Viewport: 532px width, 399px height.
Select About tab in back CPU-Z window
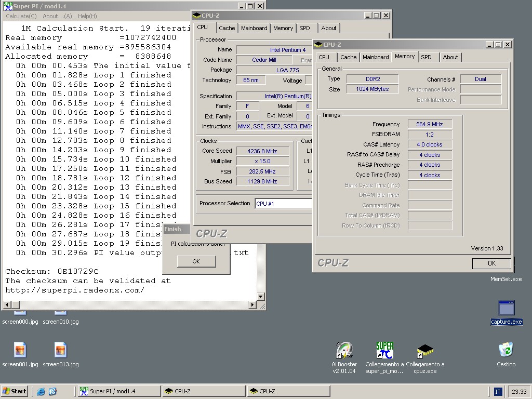[x=329, y=28]
